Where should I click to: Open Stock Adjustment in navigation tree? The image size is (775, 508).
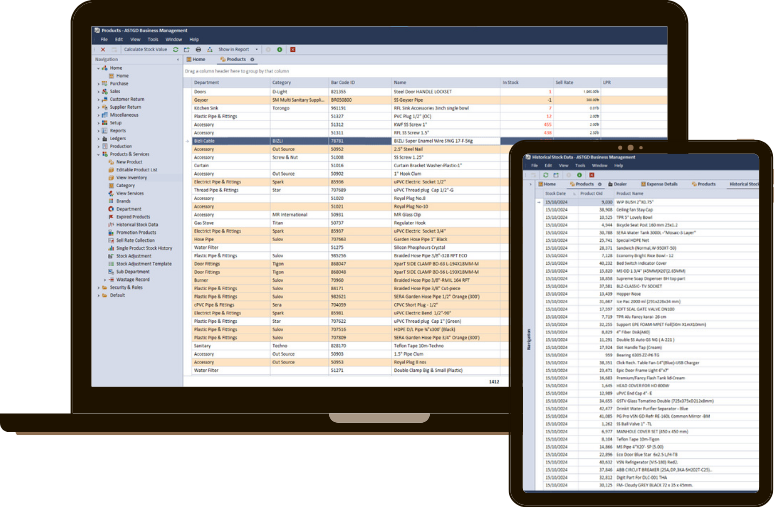tap(133, 256)
